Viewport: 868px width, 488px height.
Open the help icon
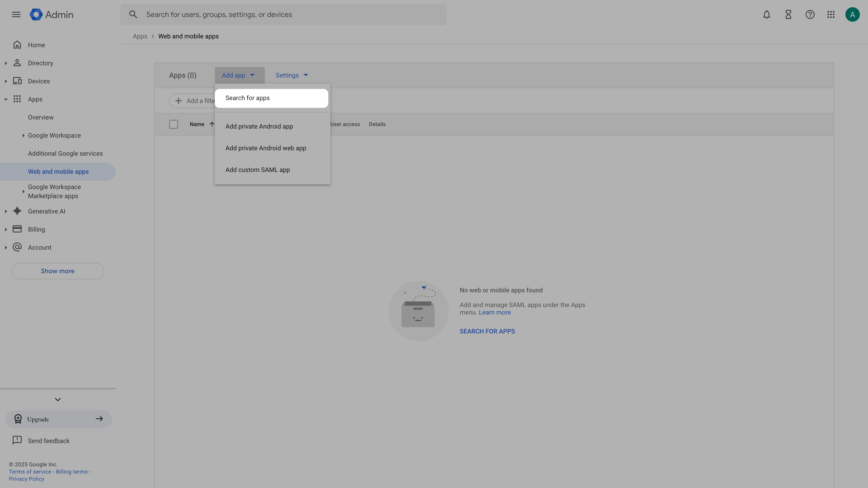tap(810, 14)
